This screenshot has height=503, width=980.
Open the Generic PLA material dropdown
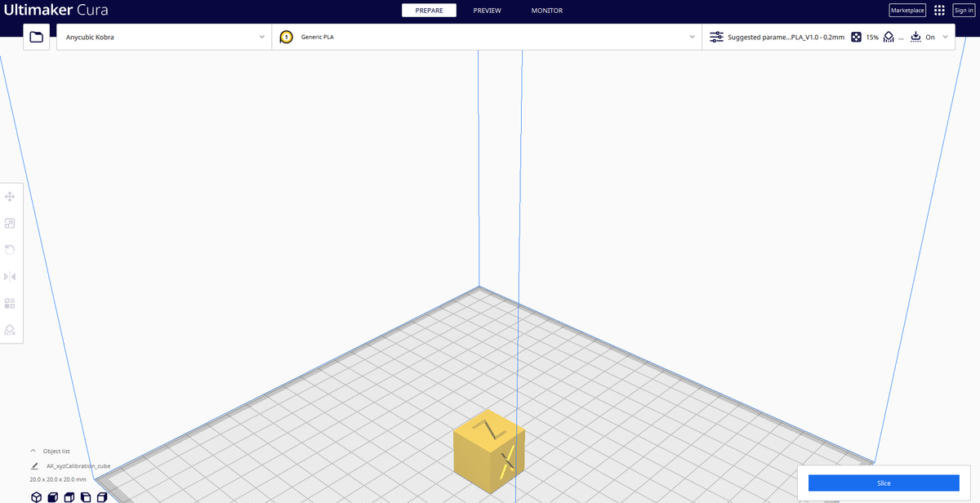click(x=487, y=36)
